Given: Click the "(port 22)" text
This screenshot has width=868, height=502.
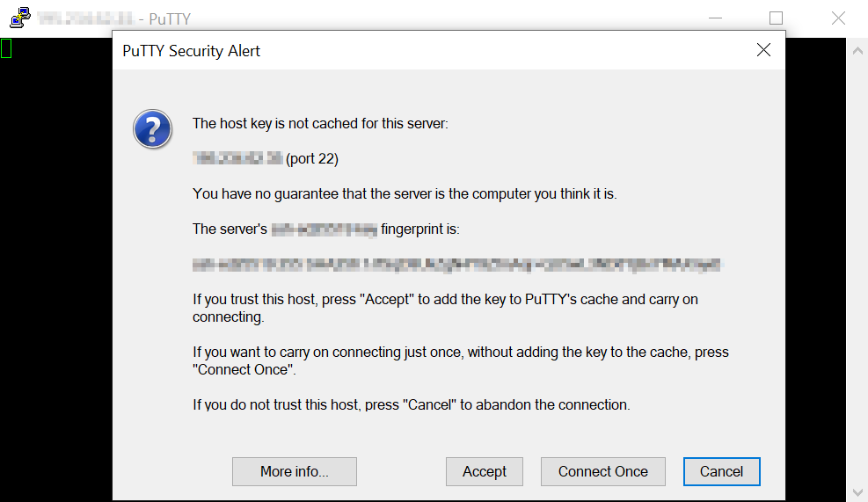Looking at the screenshot, I should tap(312, 159).
